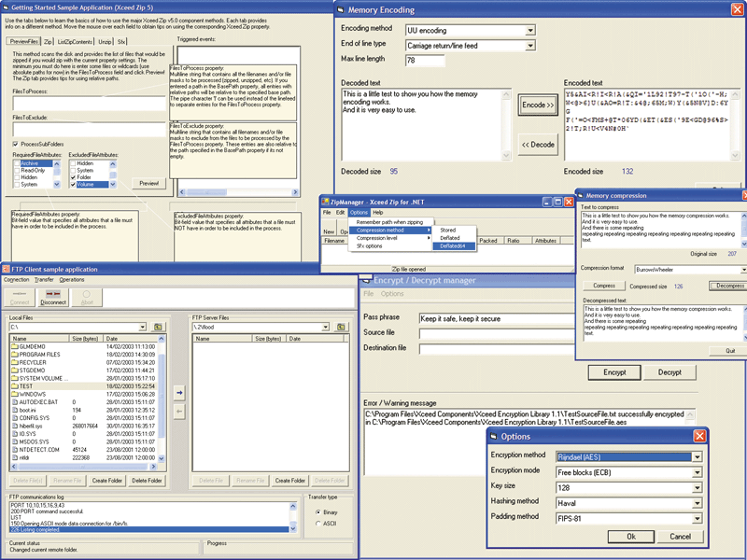This screenshot has width=747, height=560.
Task: Click the Disconnect toolbar icon in FTP Client
Action: (x=53, y=297)
